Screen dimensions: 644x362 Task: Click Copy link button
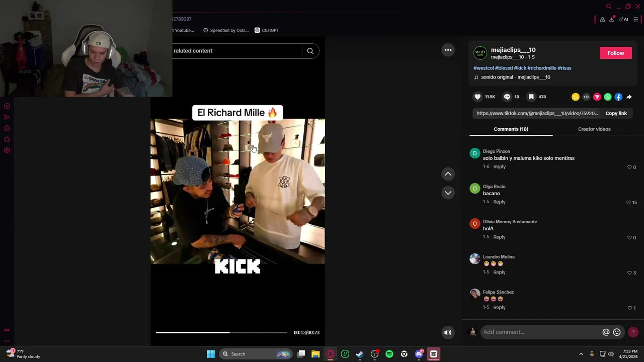coord(616,114)
